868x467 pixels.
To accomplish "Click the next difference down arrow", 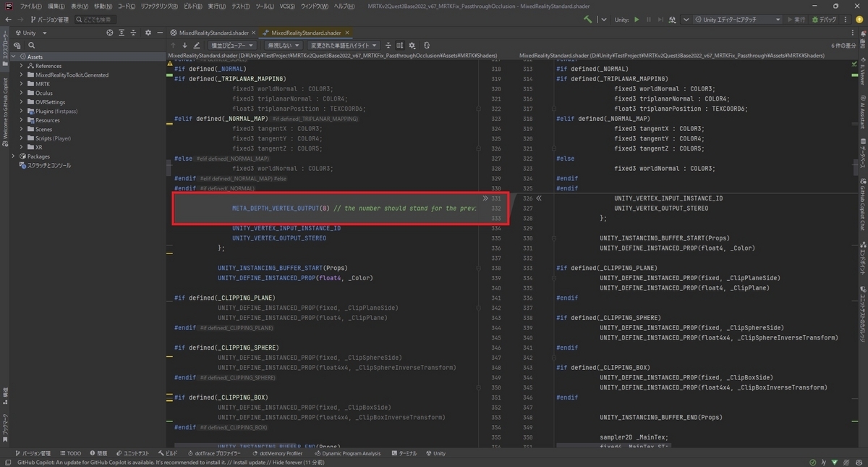I will click(184, 45).
